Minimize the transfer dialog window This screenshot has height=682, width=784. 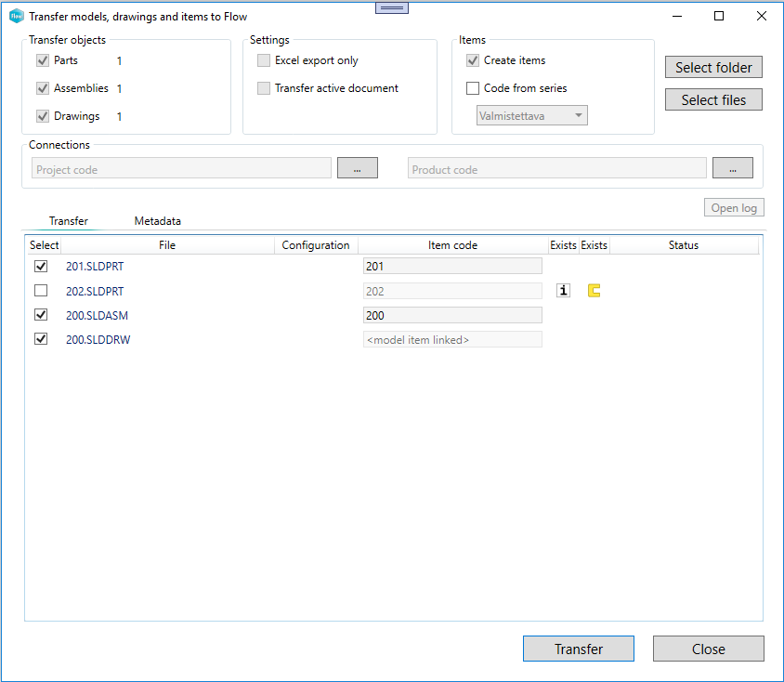[x=676, y=17]
